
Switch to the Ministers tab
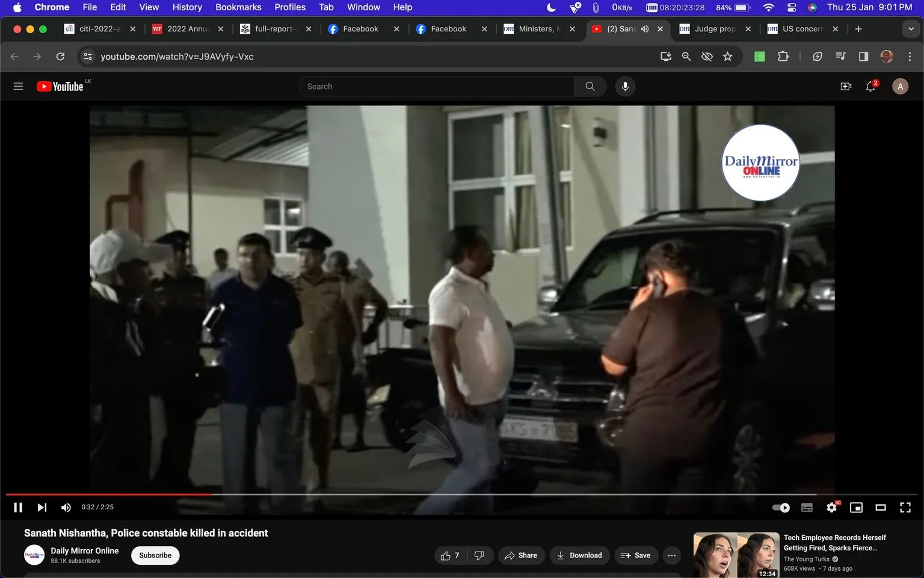coord(539,28)
